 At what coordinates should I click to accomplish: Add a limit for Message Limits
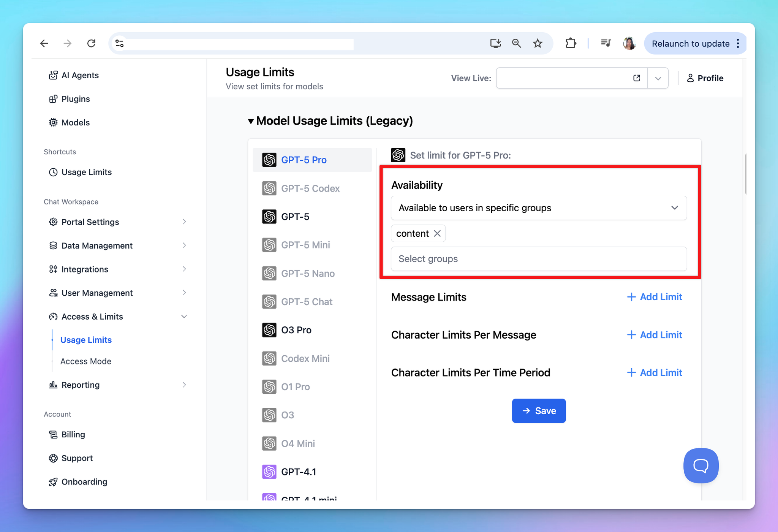point(654,297)
